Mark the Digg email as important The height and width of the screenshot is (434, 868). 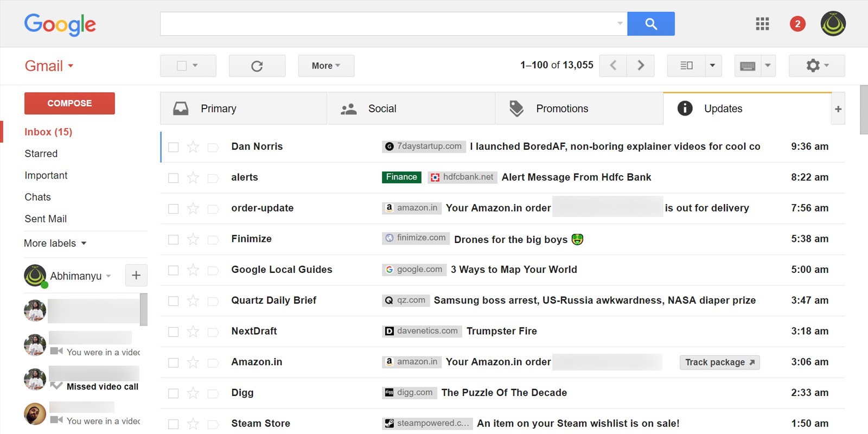tap(213, 393)
